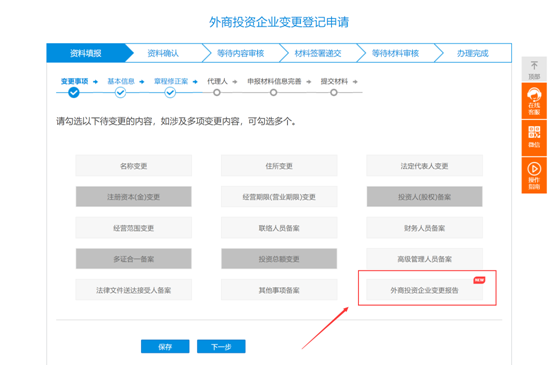Click the 申报材料信息完善 step circle
This screenshot has width=558, height=367.
pos(273,93)
